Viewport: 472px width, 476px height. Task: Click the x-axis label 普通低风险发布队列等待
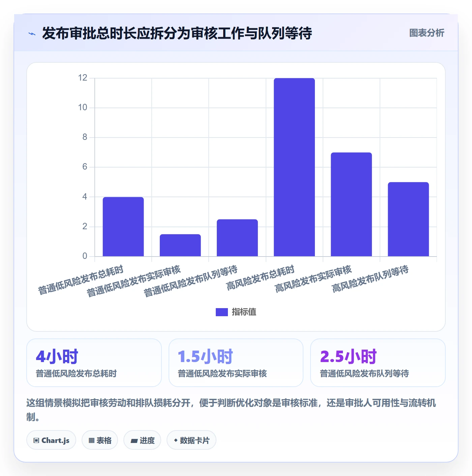tap(191, 281)
